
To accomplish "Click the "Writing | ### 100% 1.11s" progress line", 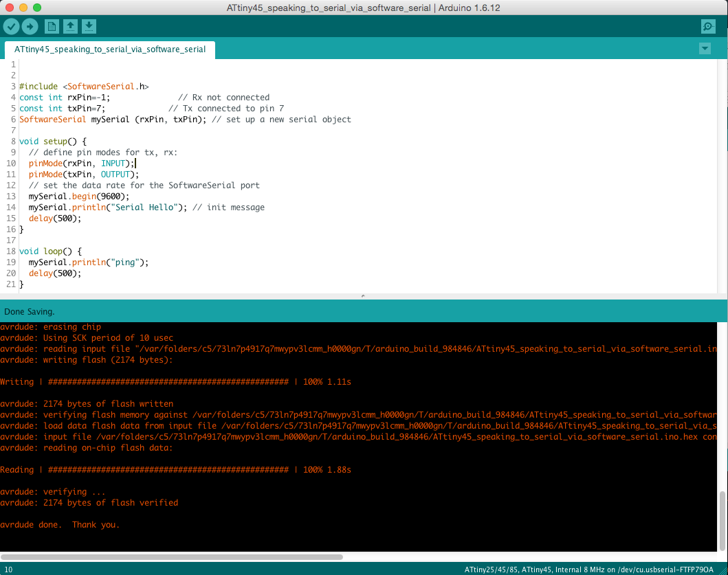I will [x=175, y=382].
